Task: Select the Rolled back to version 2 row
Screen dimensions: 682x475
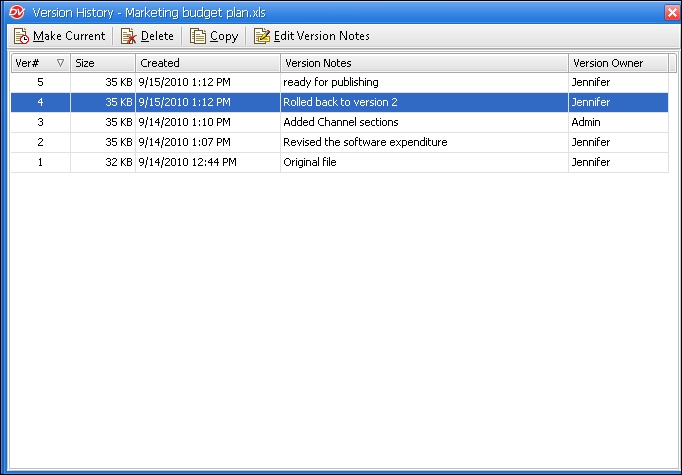Action: coord(340,102)
